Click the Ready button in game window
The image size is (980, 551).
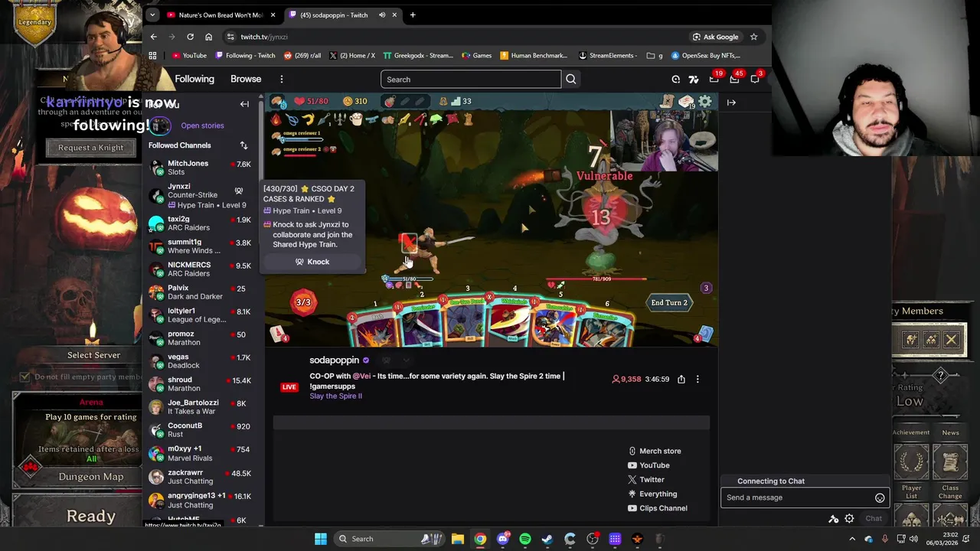90,516
